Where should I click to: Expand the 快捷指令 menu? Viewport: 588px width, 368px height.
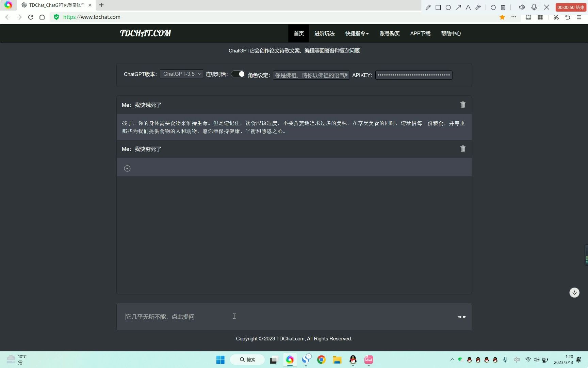pos(357,33)
